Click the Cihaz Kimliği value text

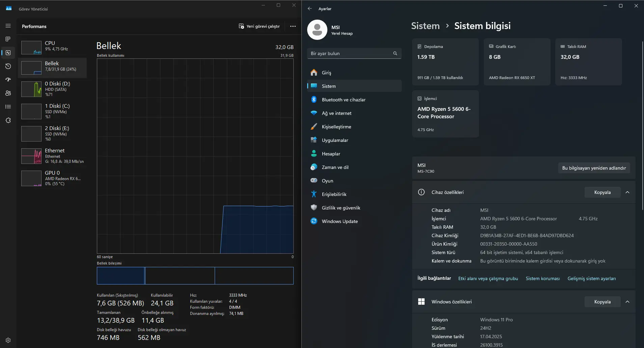click(x=527, y=235)
